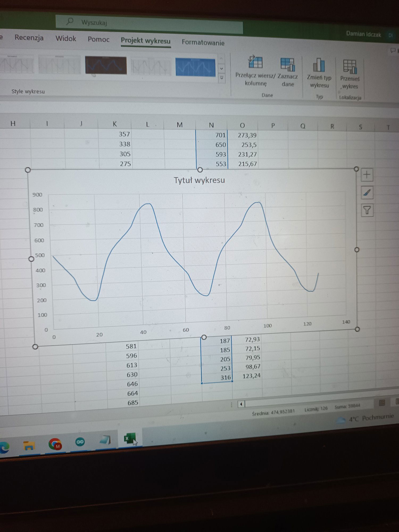Click cell with value 357
Image resolution: width=399 pixels, height=532 pixels.
tap(115, 134)
